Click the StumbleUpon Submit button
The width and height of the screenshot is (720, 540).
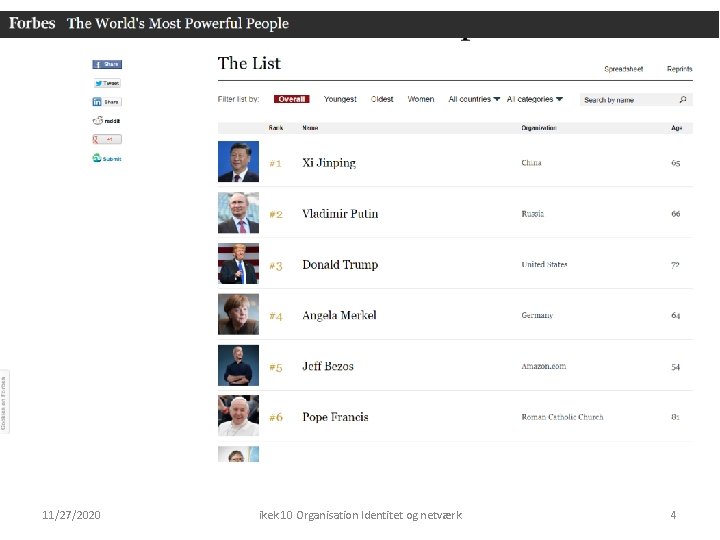(107, 158)
